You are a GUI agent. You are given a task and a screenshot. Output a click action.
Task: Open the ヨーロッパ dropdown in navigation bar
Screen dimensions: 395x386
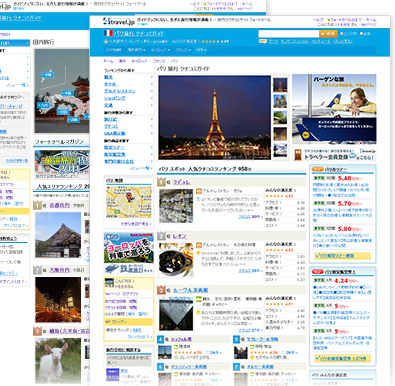160,50
